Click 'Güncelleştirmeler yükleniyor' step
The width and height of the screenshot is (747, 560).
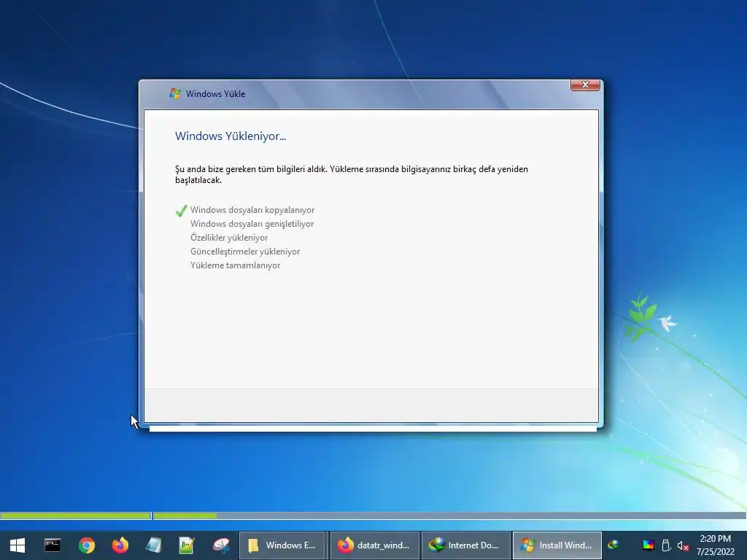[245, 252]
